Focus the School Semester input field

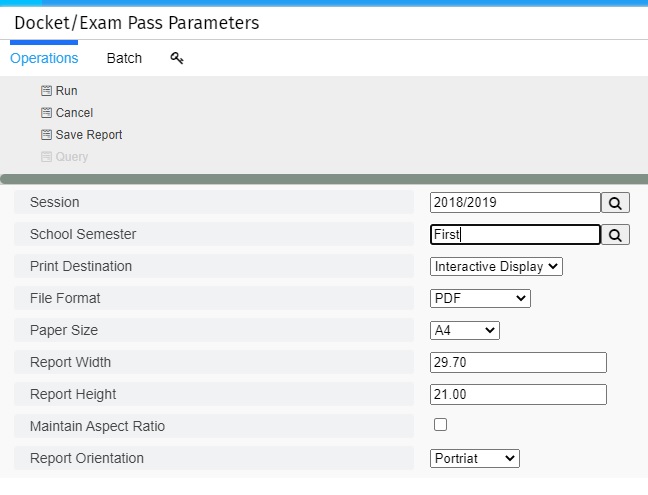click(515, 235)
